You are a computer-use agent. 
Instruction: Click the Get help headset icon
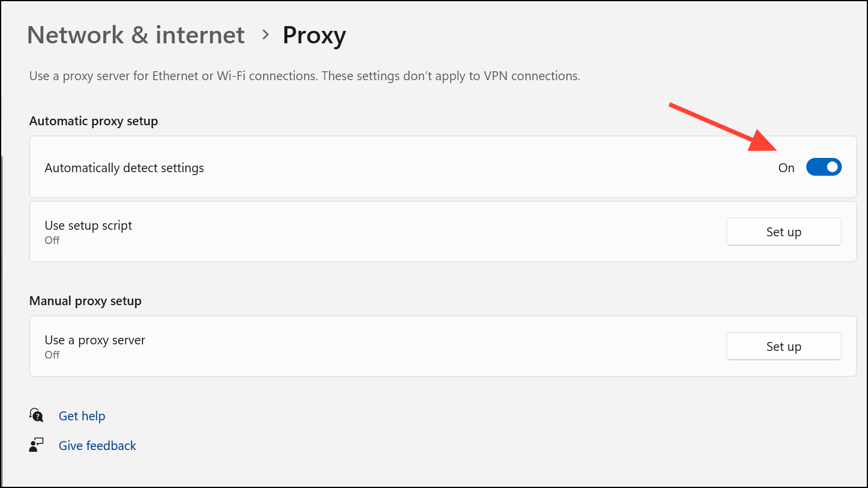tap(36, 415)
